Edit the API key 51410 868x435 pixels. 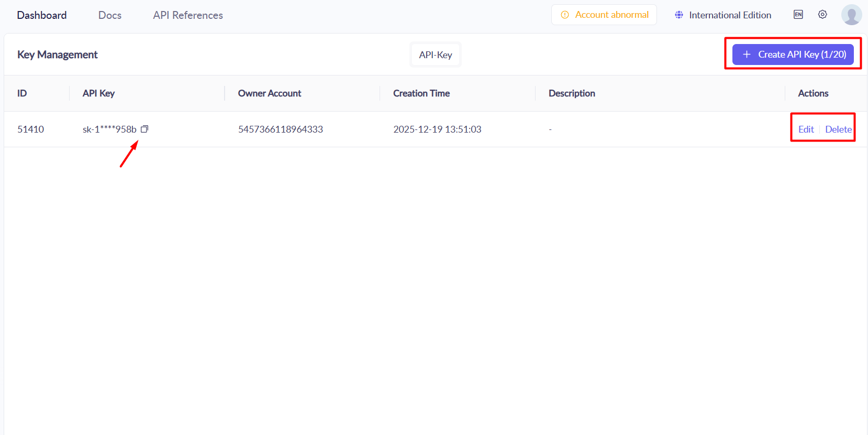click(x=806, y=129)
